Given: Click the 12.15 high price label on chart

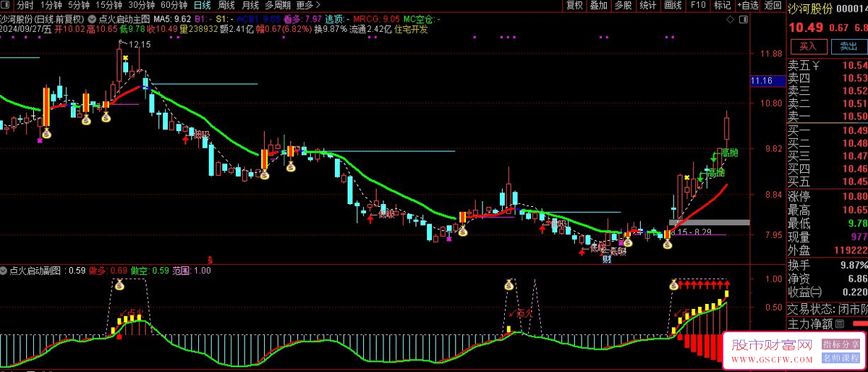Looking at the screenshot, I should click(140, 44).
